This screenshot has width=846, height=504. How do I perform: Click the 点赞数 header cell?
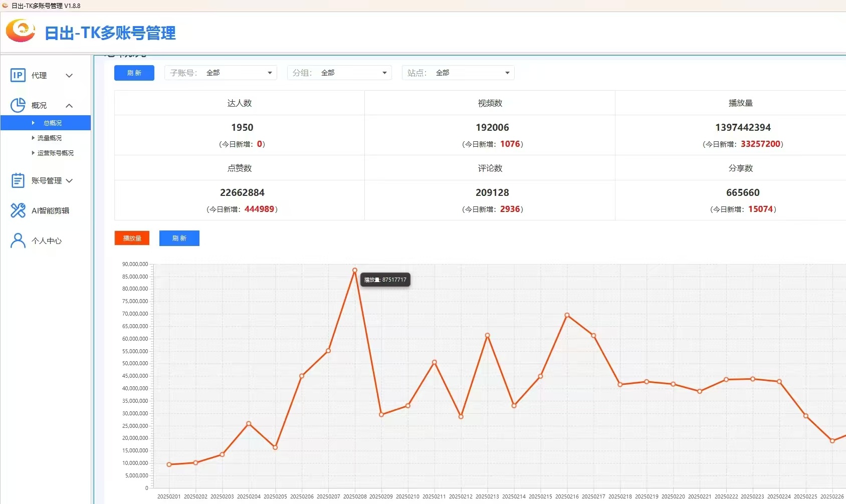[240, 168]
